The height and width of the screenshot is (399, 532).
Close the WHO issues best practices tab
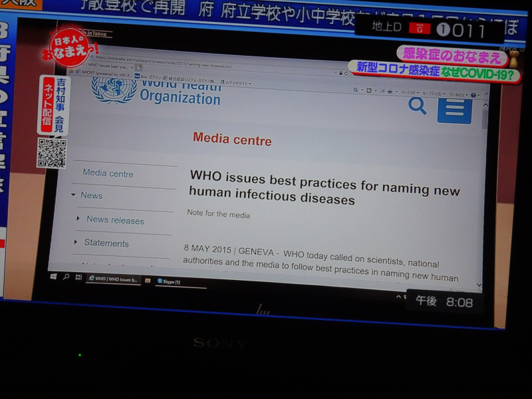coord(132,67)
